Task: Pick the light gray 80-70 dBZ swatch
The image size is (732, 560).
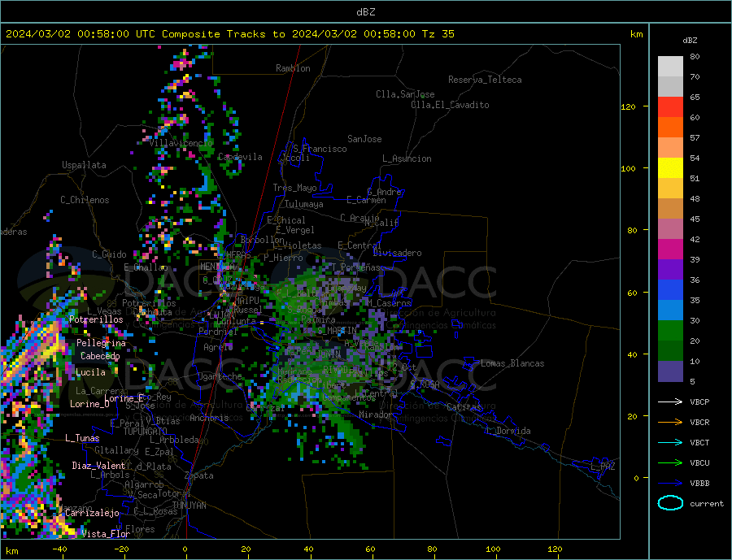Action: 670,67
